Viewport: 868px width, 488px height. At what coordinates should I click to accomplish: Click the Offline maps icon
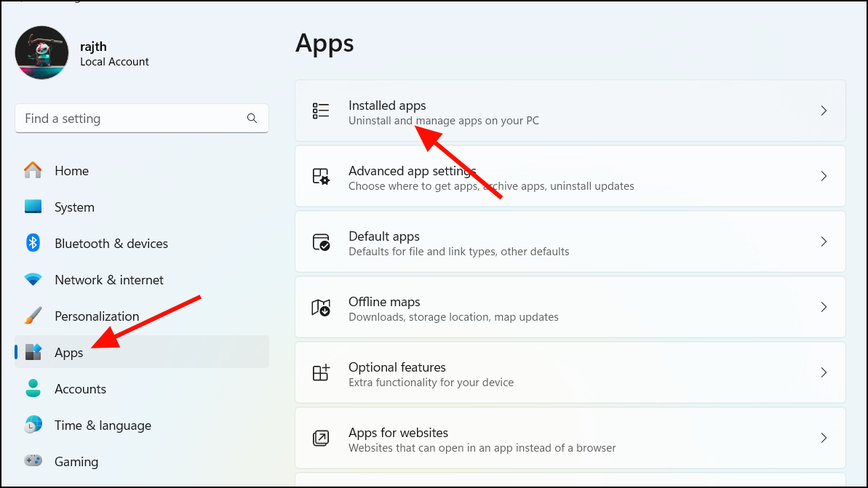click(321, 307)
